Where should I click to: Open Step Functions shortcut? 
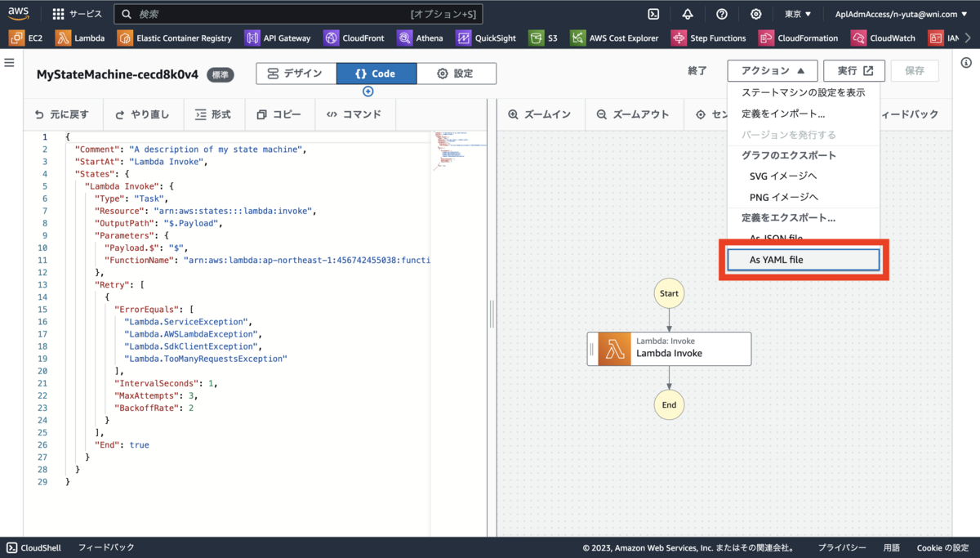pos(708,38)
